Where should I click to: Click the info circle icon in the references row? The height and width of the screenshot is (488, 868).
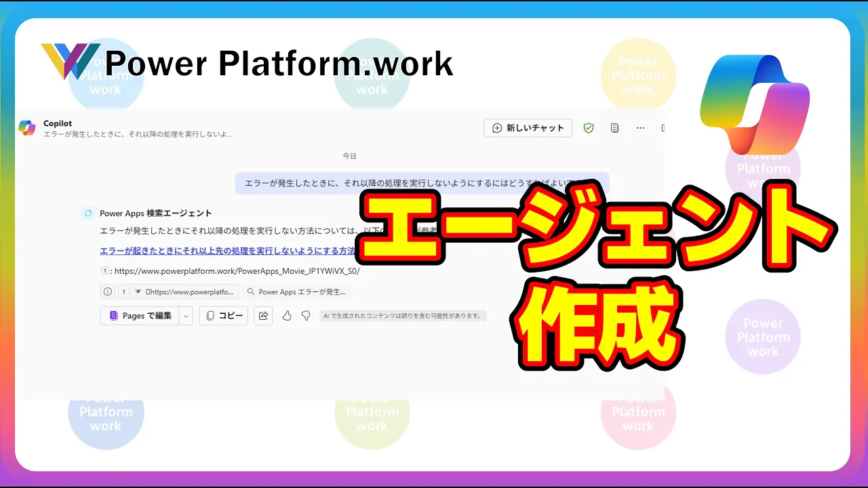(x=107, y=292)
